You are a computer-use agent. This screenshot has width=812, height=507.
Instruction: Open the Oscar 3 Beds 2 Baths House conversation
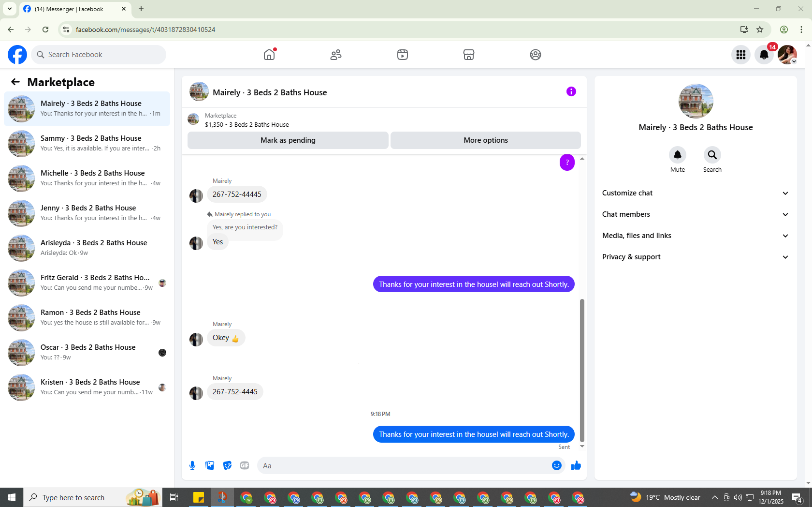tap(87, 353)
